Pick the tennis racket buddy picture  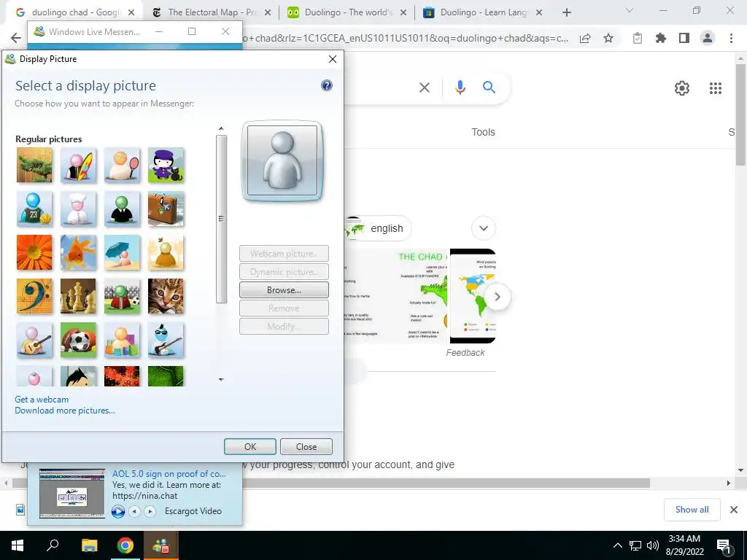coord(122,165)
